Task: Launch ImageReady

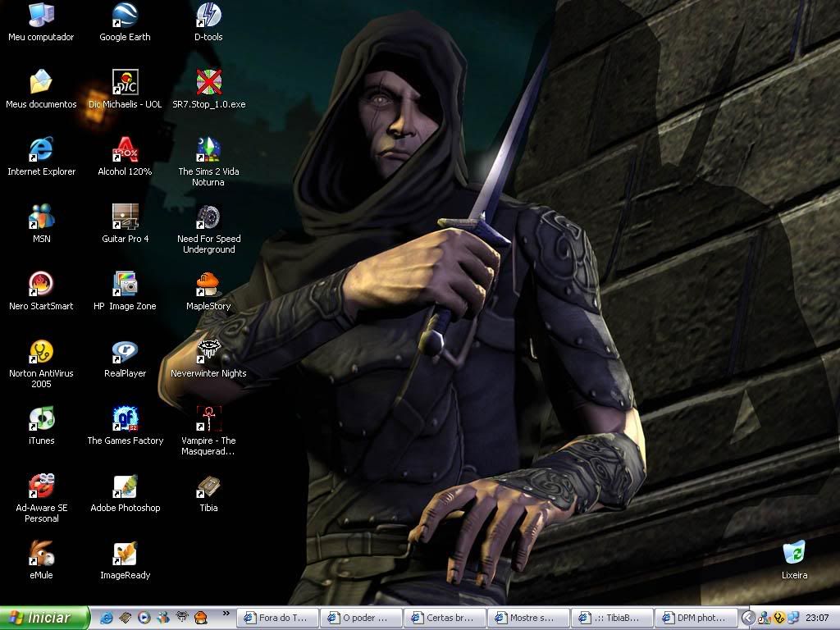Action: (x=125, y=560)
